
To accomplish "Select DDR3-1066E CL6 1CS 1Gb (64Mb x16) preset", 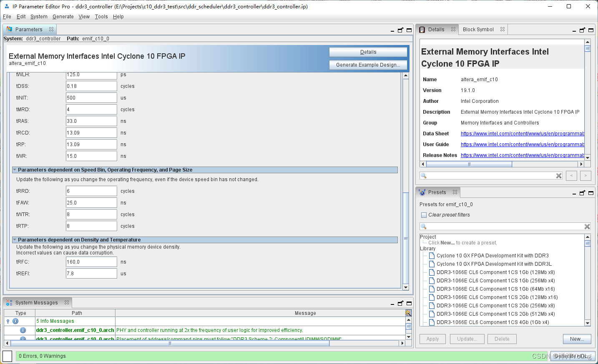I will (x=496, y=289).
